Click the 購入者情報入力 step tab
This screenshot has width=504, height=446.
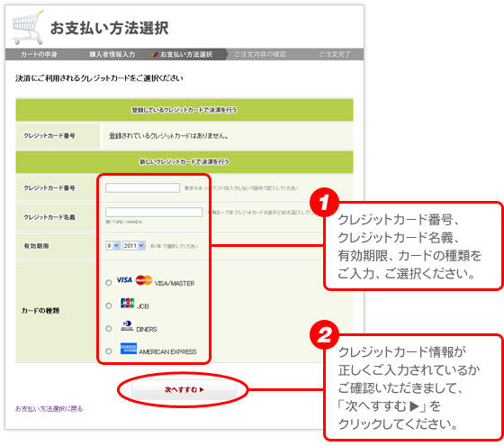(x=112, y=54)
